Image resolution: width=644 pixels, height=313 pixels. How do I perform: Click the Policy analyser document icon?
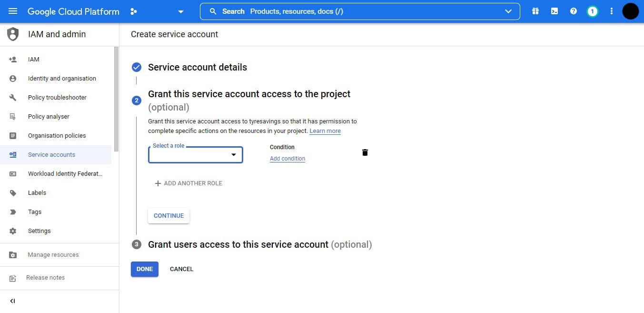(x=13, y=117)
